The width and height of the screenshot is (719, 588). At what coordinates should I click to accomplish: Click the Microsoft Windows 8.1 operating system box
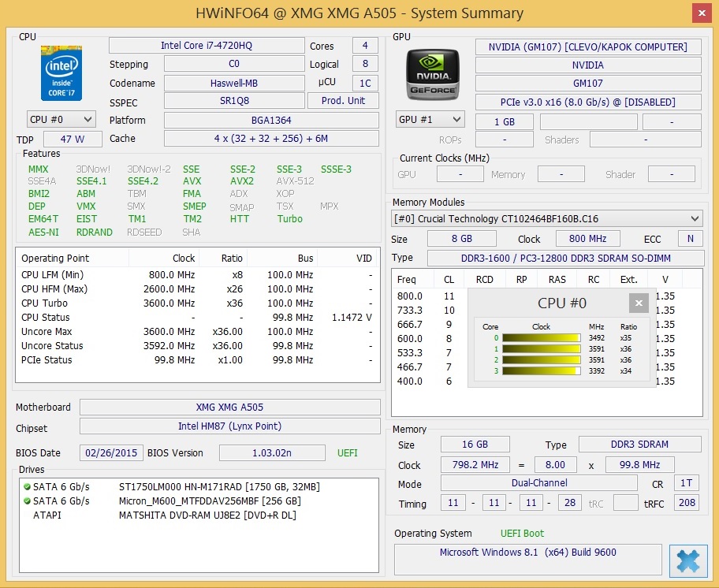coord(527,559)
